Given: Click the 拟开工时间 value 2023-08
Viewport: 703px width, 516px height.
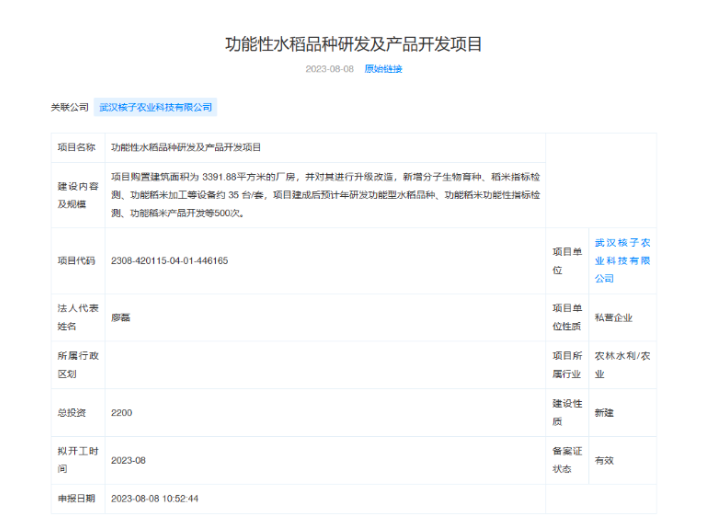Looking at the screenshot, I should coord(128,460).
